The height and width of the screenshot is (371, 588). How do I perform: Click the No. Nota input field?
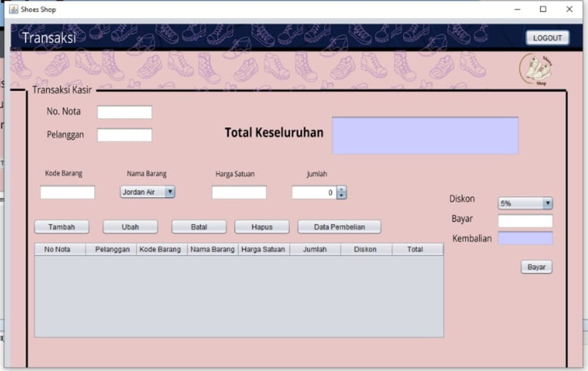pos(124,112)
